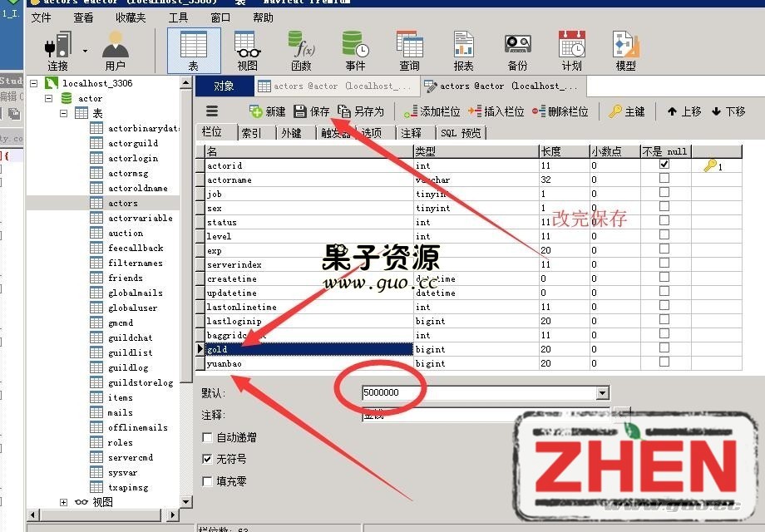Open the 查询 (Query) toolbar icon
This screenshot has width=765, height=532.
tap(409, 50)
